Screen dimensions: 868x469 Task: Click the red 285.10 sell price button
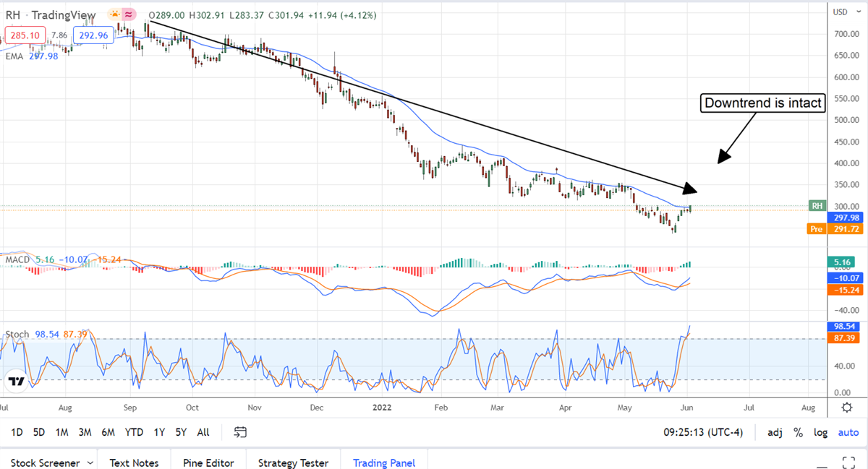pos(25,35)
